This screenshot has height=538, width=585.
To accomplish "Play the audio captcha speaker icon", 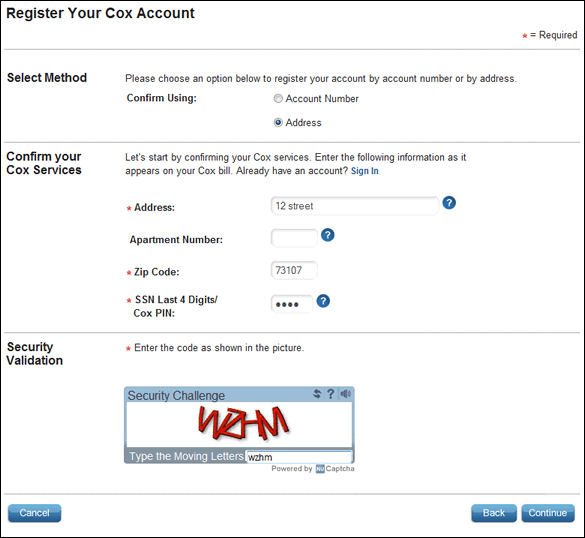I will tap(345, 394).
